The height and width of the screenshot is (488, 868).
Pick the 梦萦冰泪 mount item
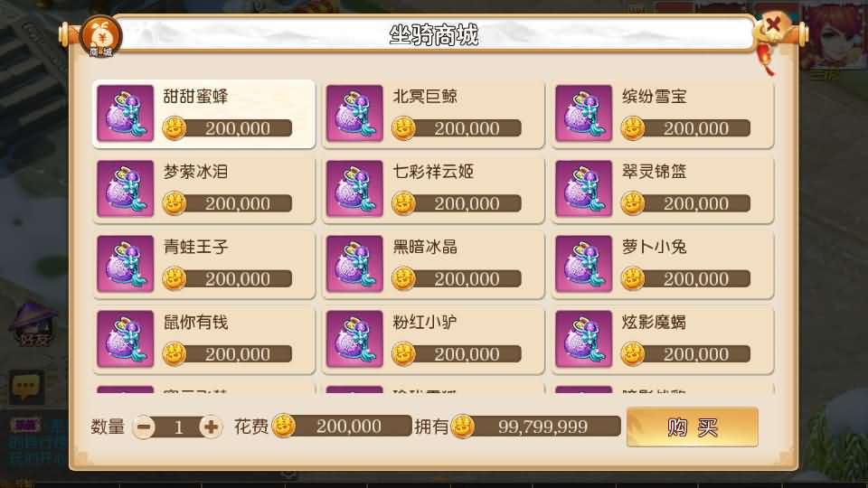[204, 189]
